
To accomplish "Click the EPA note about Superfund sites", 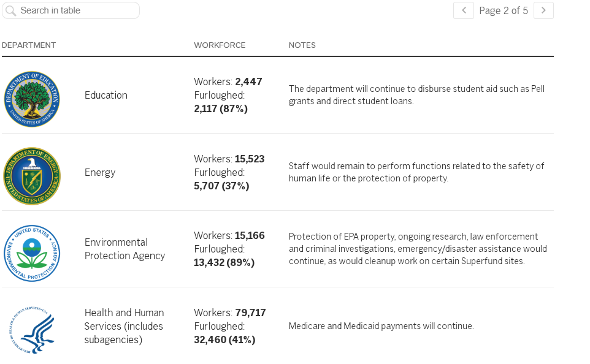I will pyautogui.click(x=418, y=249).
